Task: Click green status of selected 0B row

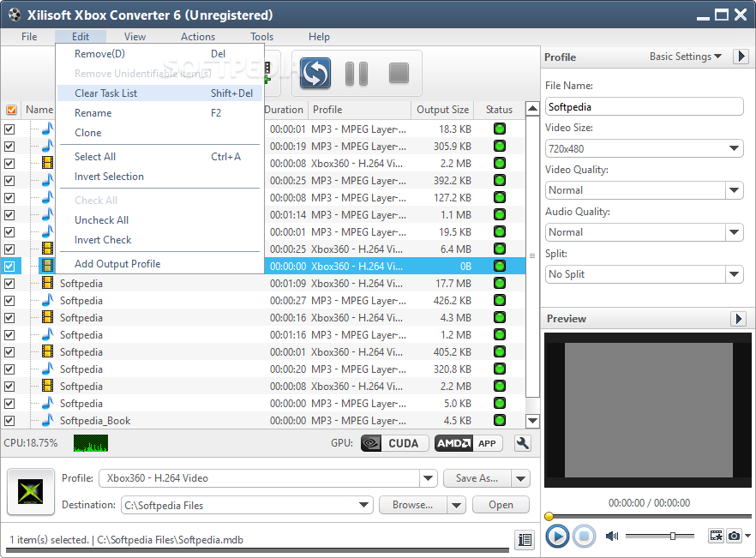Action: tap(500, 266)
